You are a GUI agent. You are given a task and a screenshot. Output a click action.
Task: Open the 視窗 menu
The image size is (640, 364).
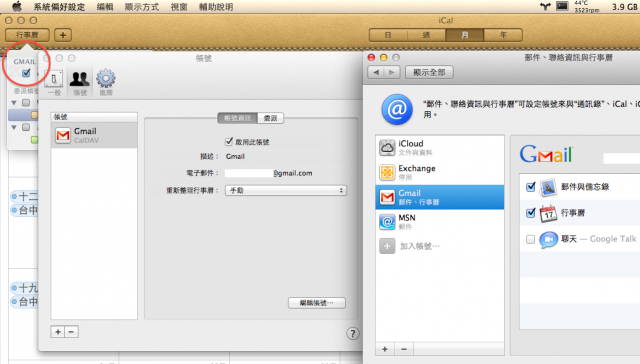tap(179, 7)
